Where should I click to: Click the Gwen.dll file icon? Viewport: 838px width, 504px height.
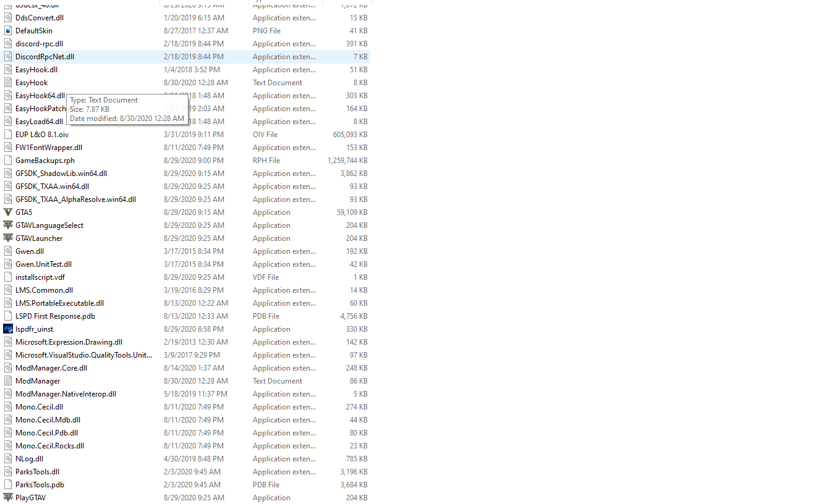coord(8,251)
